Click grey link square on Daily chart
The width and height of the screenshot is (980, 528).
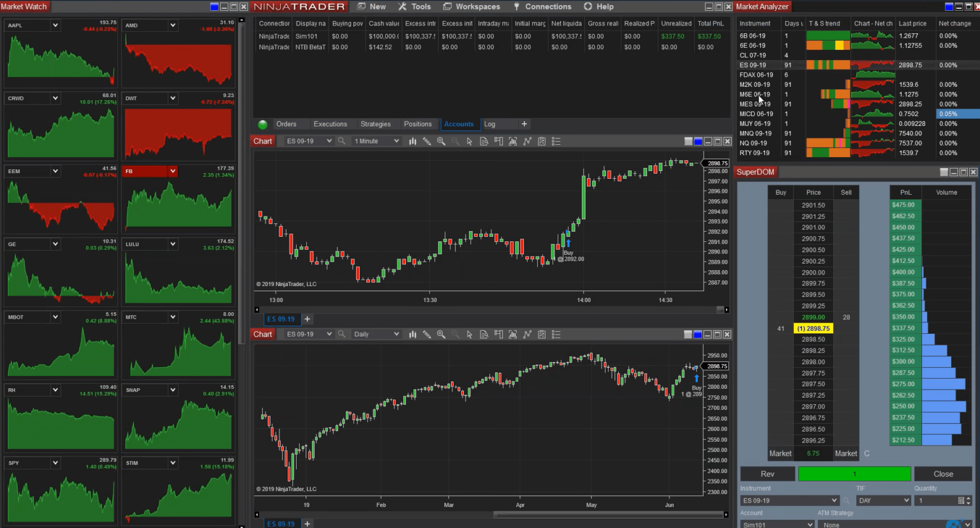688,334
